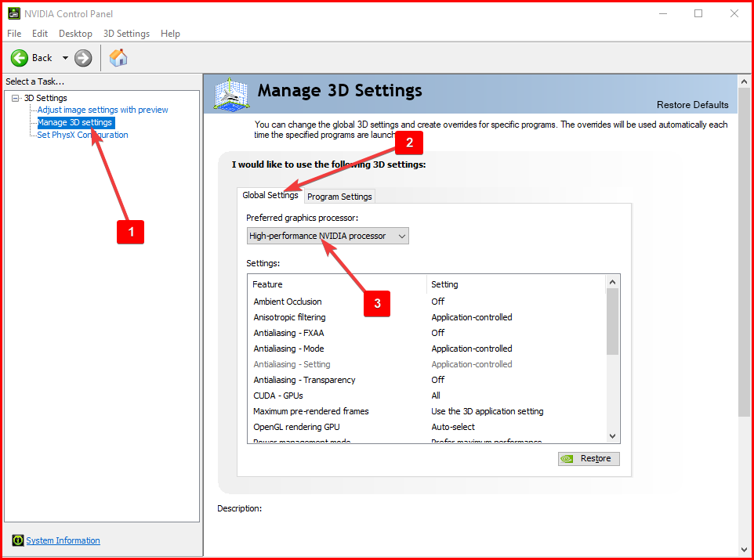The height and width of the screenshot is (560, 754).
Task: Select Set PhysX Configuration task
Action: [83, 135]
